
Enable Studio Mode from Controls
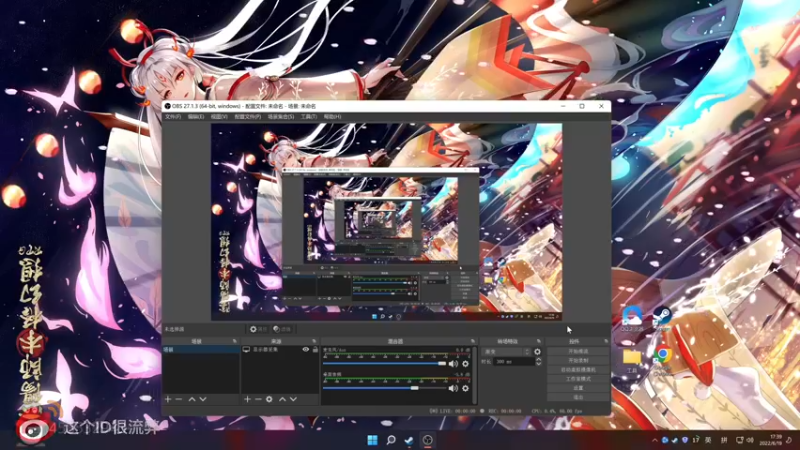click(x=578, y=379)
